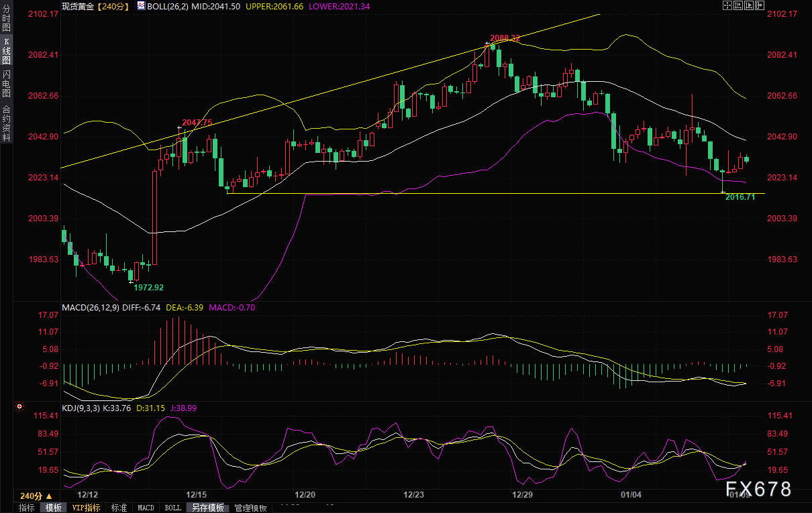Expand the 240分 timeframe selector

pyautogui.click(x=36, y=496)
